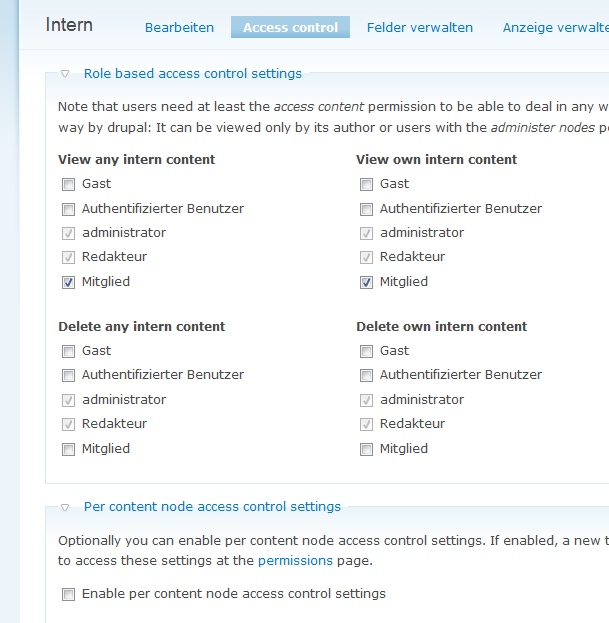Uncheck Mitglied under View own intern content

point(366,282)
